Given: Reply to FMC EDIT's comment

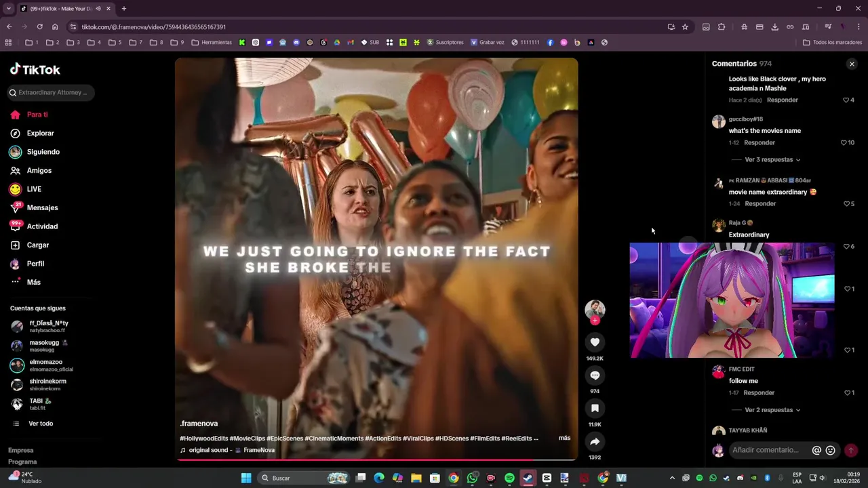Looking at the screenshot, I should pyautogui.click(x=759, y=393).
